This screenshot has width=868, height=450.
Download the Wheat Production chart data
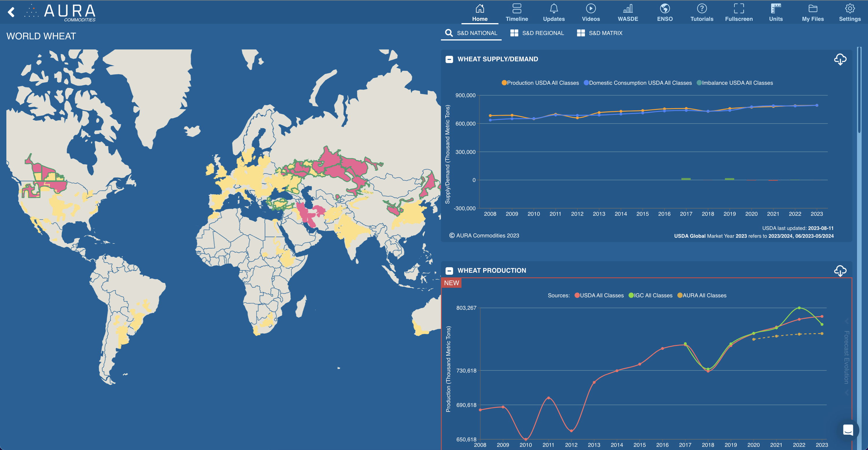[x=840, y=270]
